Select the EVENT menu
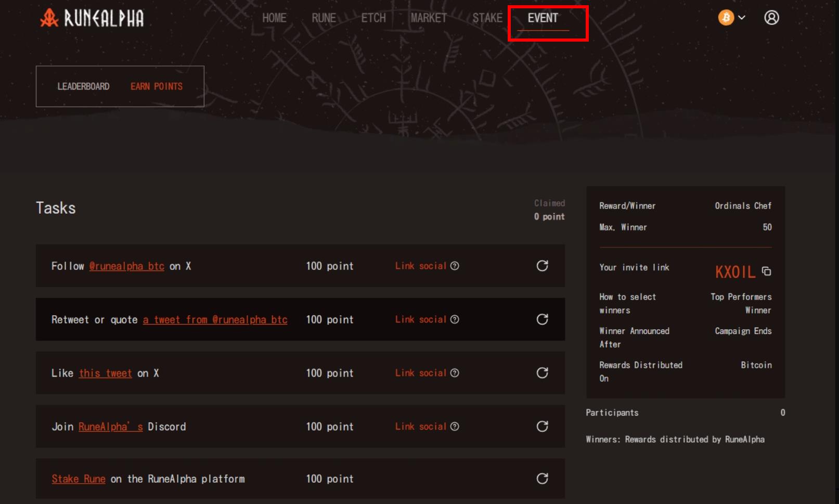This screenshot has width=839, height=504. click(543, 18)
